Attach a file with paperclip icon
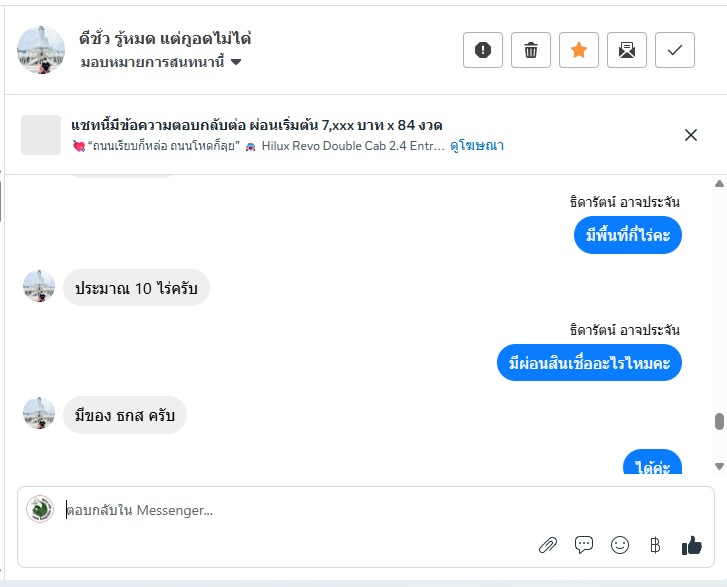 coord(548,545)
